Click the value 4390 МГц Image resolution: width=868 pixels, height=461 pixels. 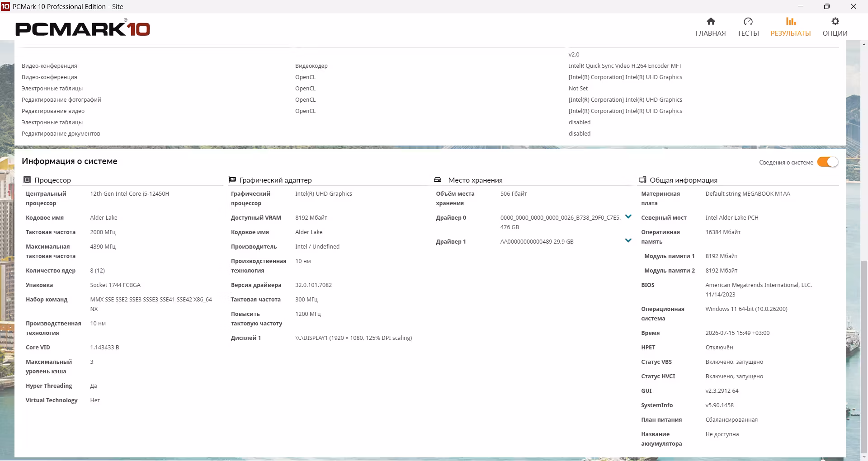[x=103, y=247]
